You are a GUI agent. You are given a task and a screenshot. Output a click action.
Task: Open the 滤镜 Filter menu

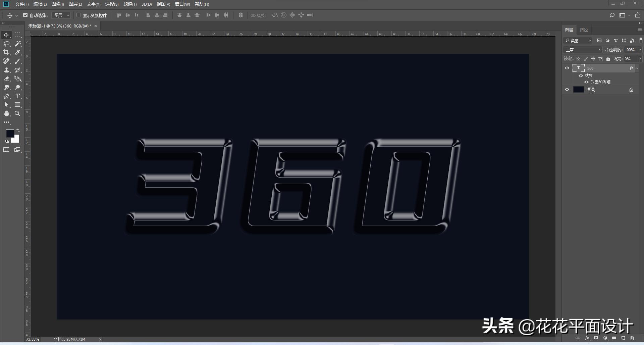130,4
